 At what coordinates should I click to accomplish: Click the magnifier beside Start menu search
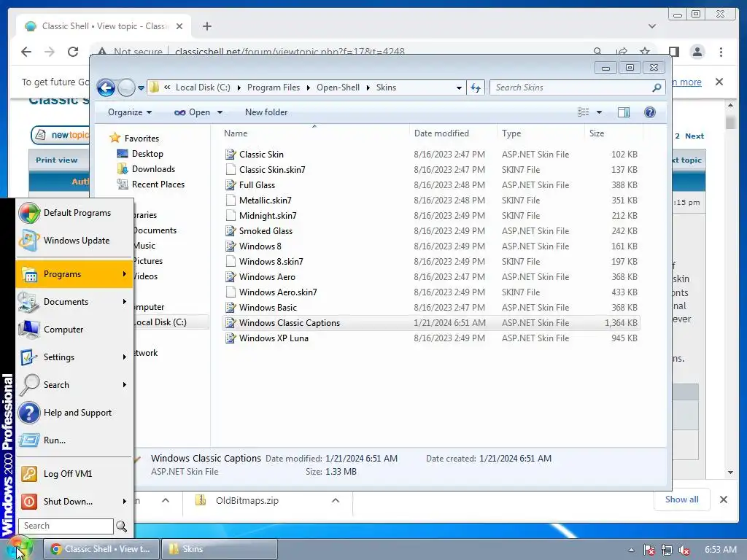[122, 526]
